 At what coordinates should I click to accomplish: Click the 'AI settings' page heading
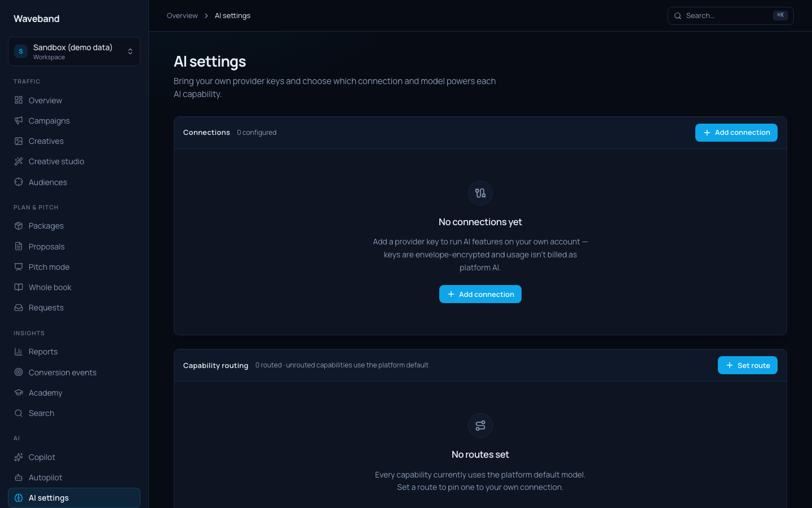(x=210, y=62)
